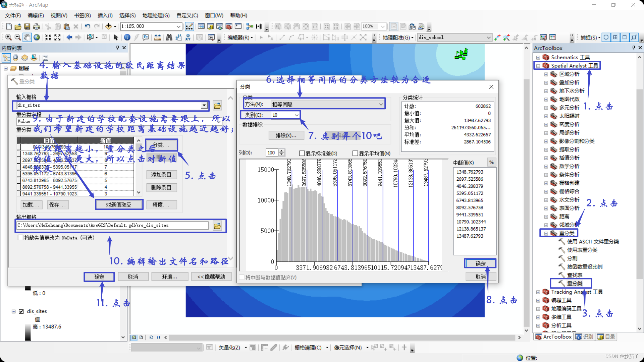Screen dimensions: 644x362
Task: Open the table of contents window icon
Action: point(201,26)
